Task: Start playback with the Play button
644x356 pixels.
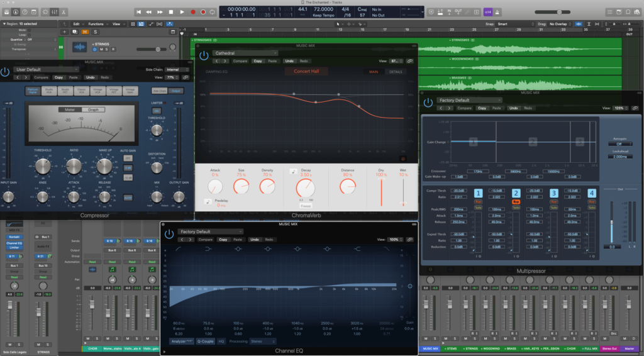Action: coord(182,12)
